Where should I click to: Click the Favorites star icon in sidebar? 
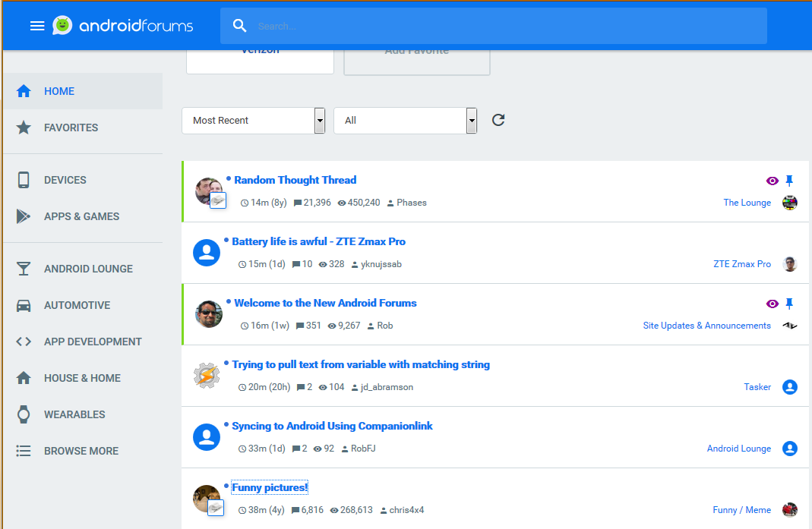coord(24,128)
